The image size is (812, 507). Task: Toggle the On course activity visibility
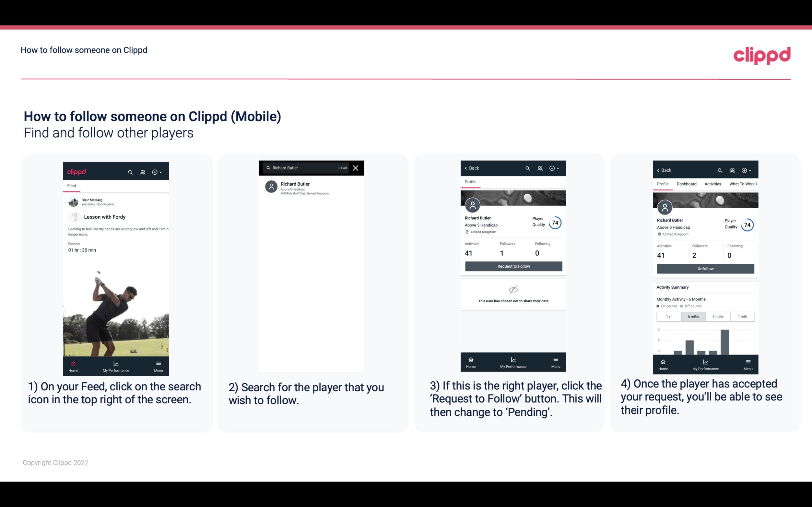pos(658,305)
